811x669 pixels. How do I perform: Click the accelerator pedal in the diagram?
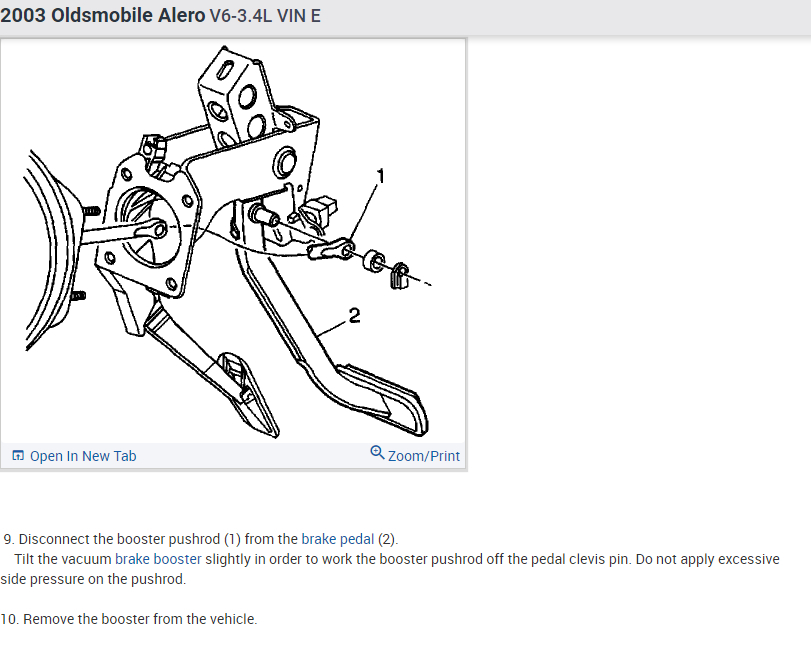[x=248, y=393]
